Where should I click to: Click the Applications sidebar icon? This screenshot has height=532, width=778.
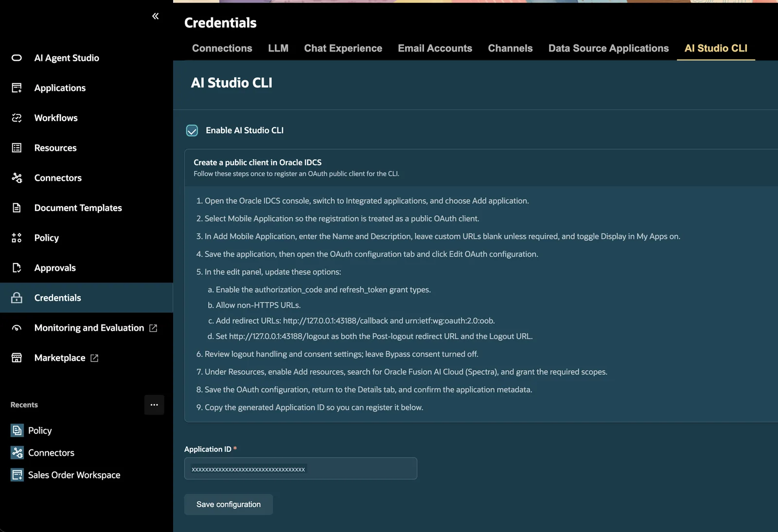pos(17,88)
